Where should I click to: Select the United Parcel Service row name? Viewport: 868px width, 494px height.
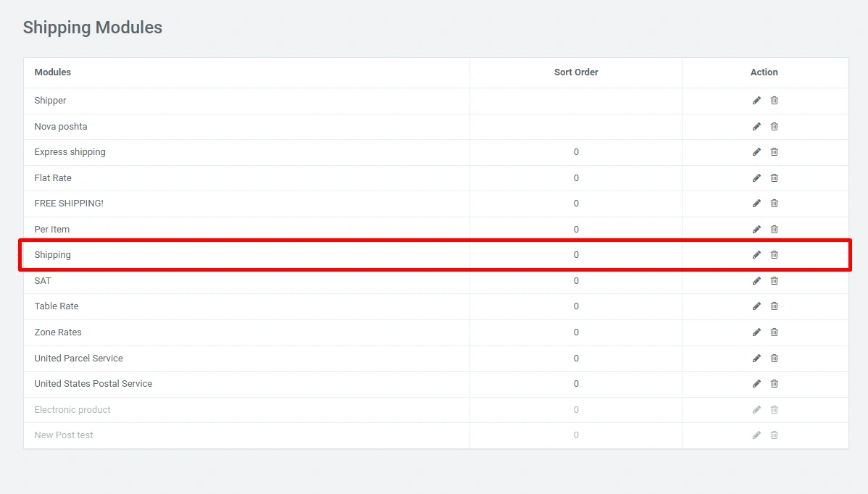point(78,359)
